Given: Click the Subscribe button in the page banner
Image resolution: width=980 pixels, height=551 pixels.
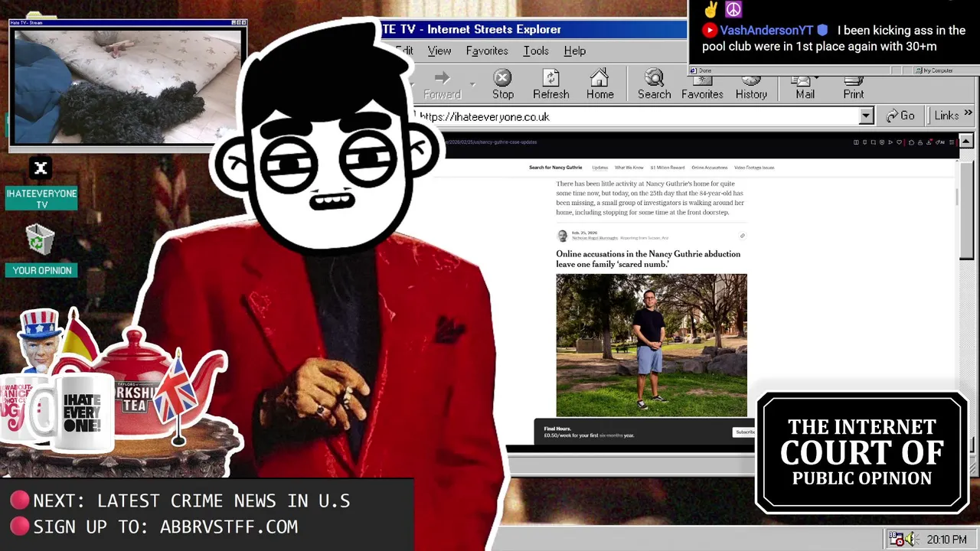Looking at the screenshot, I should click(744, 432).
